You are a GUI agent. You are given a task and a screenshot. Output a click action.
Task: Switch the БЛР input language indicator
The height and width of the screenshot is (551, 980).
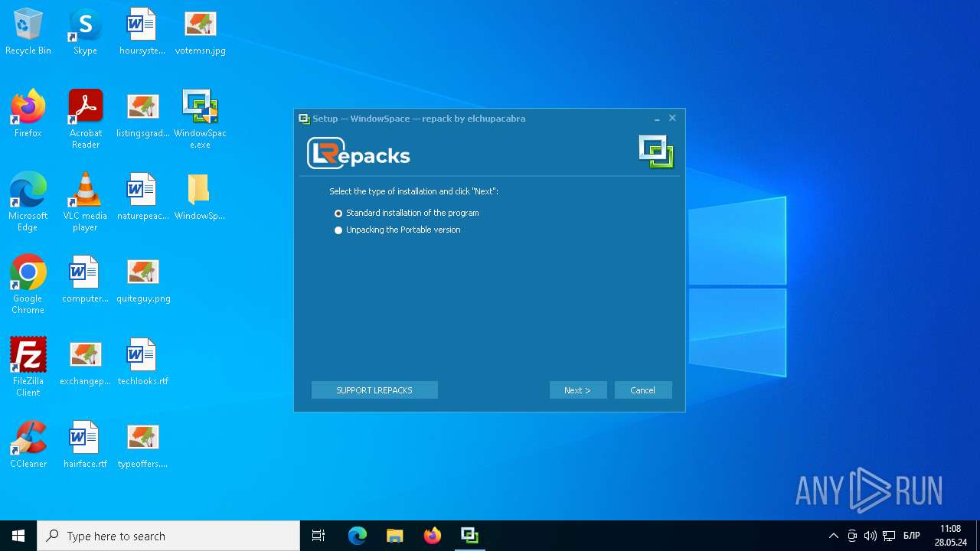[912, 536]
